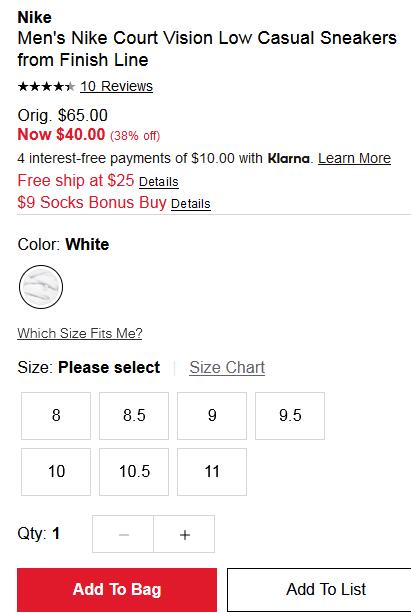The height and width of the screenshot is (613, 411).
Task: Choose shoe size 8
Action: (56, 416)
